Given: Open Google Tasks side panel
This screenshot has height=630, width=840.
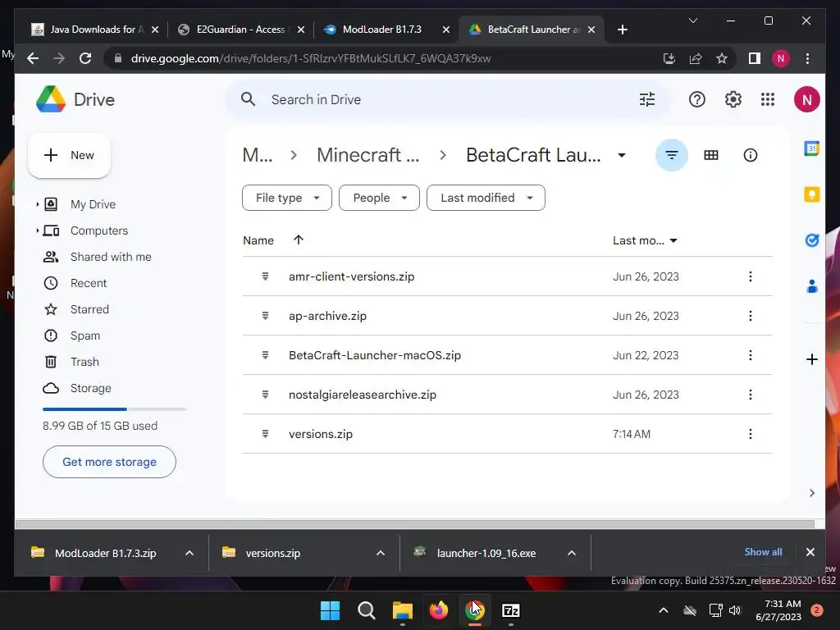Looking at the screenshot, I should click(811, 240).
